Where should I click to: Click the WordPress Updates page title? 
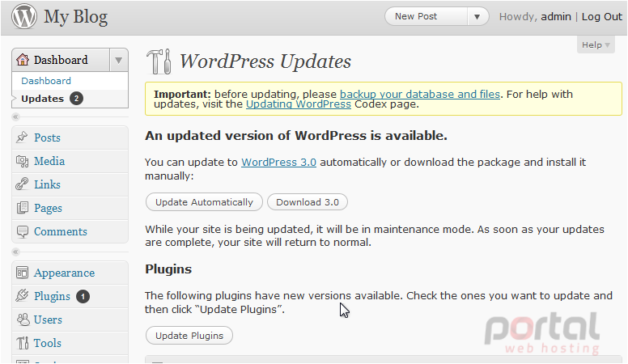[265, 61]
